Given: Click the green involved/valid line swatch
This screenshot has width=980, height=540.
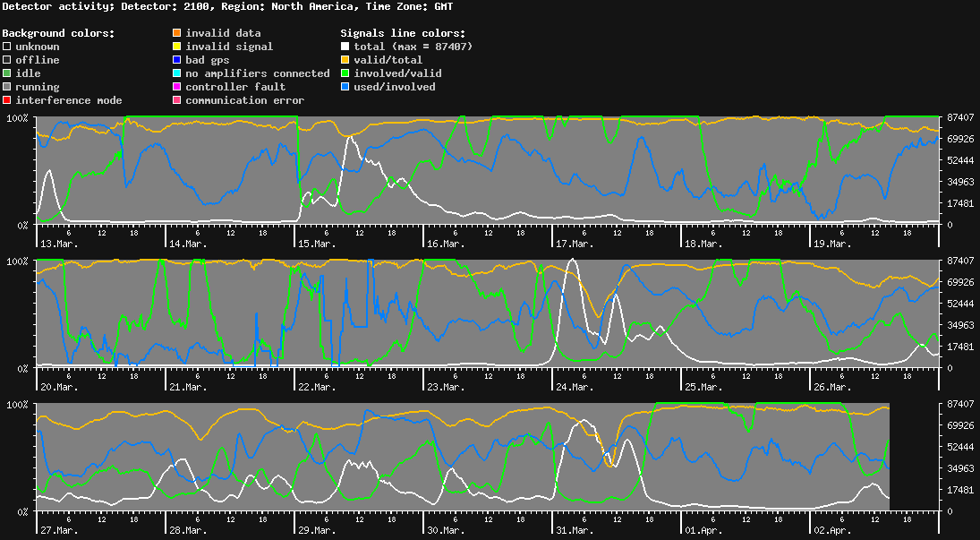Looking at the screenshot, I should (344, 73).
